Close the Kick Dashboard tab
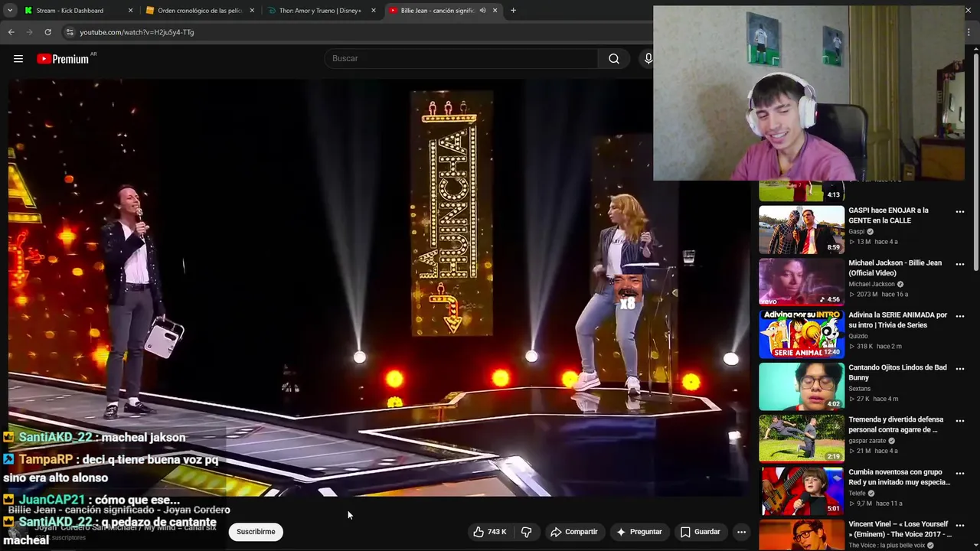The width and height of the screenshot is (980, 551). [130, 11]
